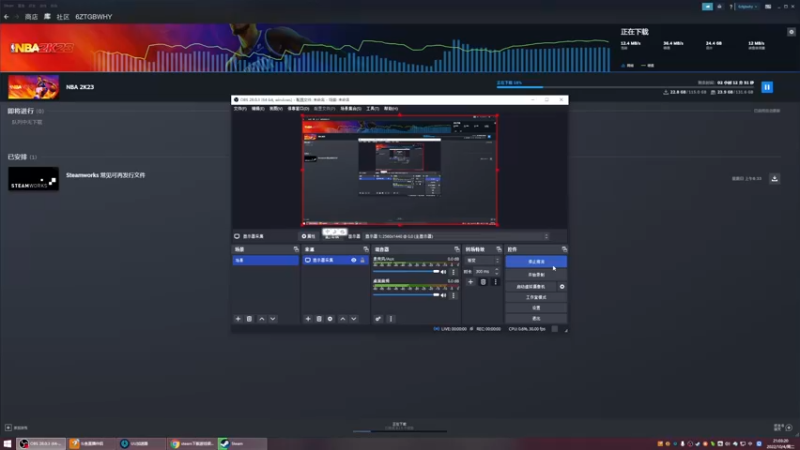Screen dimensions: 800x450
Task: Move scene up arrow in Scenes panel
Action: (262, 319)
